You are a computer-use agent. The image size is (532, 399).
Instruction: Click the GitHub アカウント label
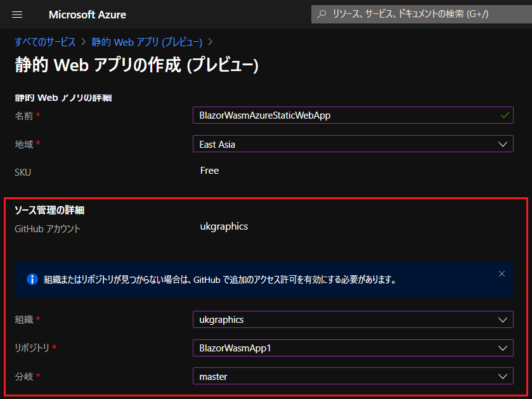pos(48,229)
